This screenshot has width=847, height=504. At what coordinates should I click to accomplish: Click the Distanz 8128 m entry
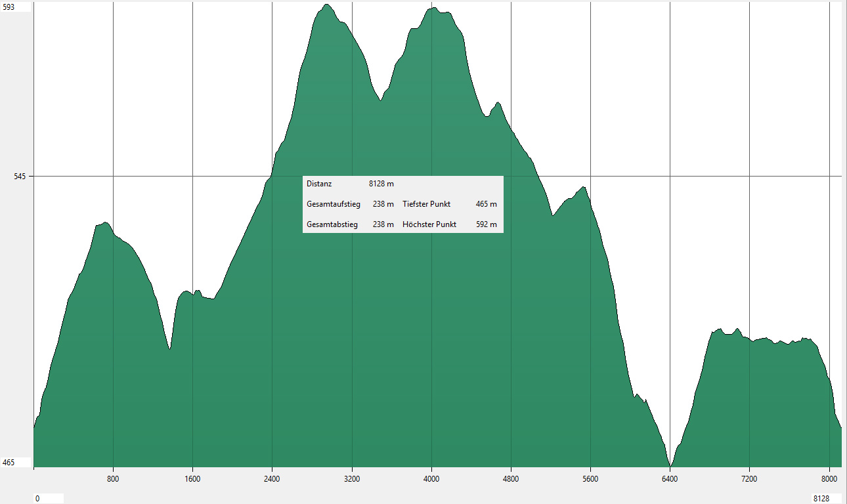[350, 184]
